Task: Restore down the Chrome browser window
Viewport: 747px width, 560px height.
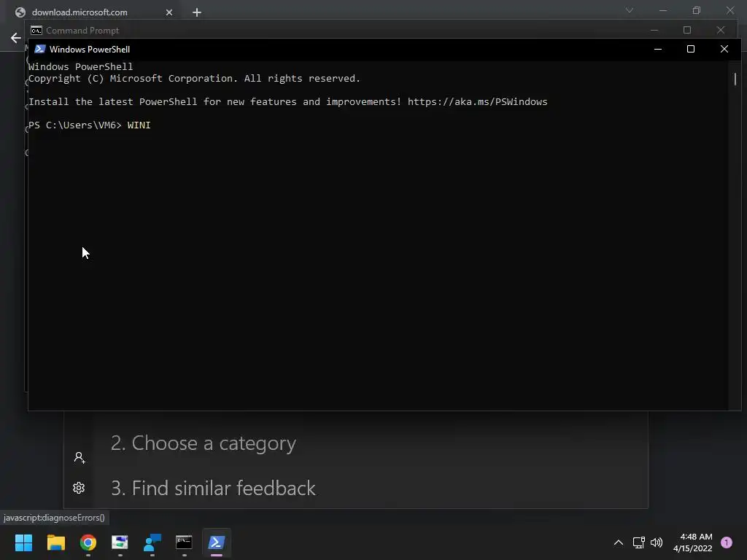Action: (697, 10)
